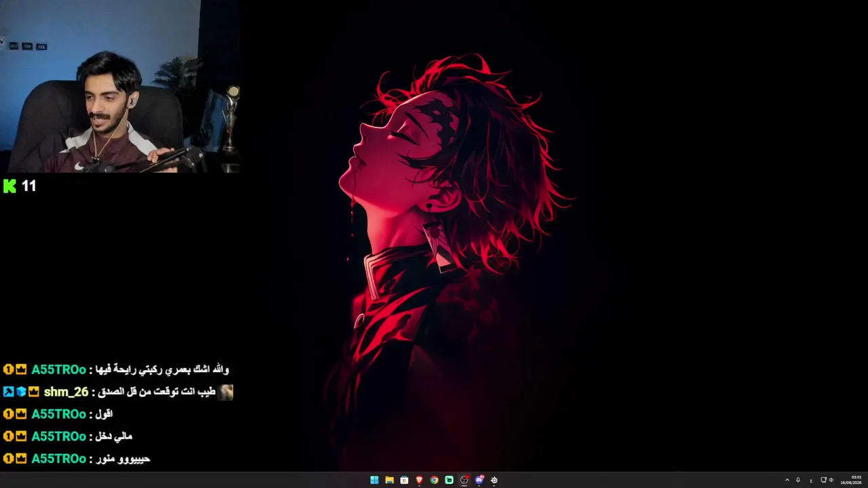Viewport: 868px width, 488px height.
Task: Open the green app icon beside Chrome
Action: click(449, 480)
